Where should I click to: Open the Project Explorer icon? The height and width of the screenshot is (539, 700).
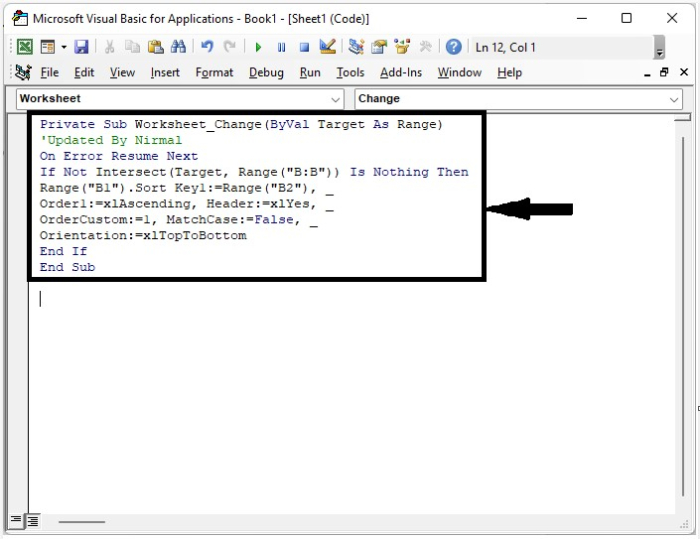pyautogui.click(x=356, y=47)
